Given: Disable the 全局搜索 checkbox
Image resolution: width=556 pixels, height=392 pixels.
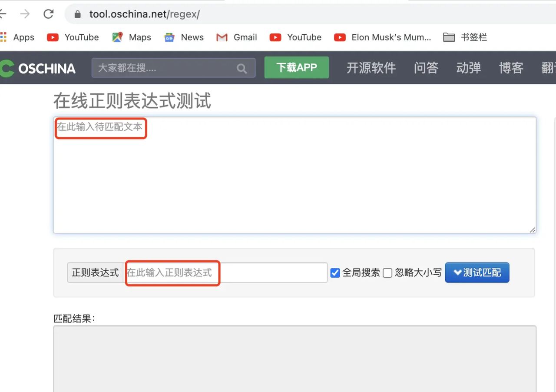Looking at the screenshot, I should pyautogui.click(x=335, y=272).
